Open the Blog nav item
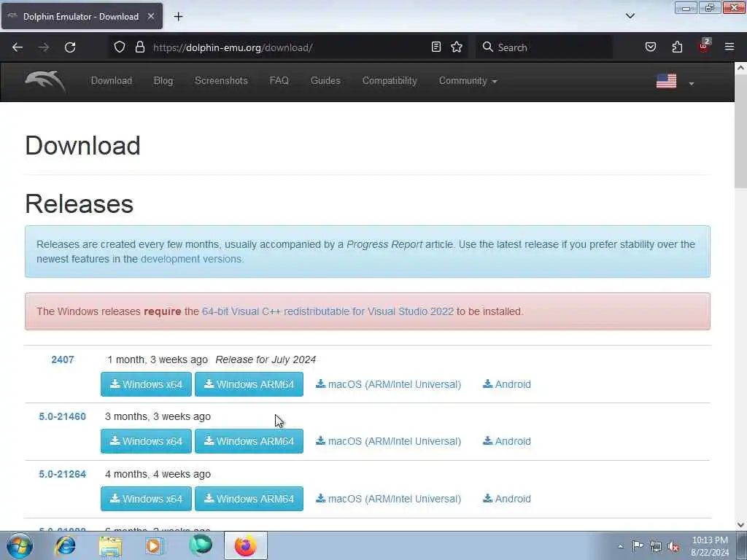The width and height of the screenshot is (747, 560). point(163,81)
